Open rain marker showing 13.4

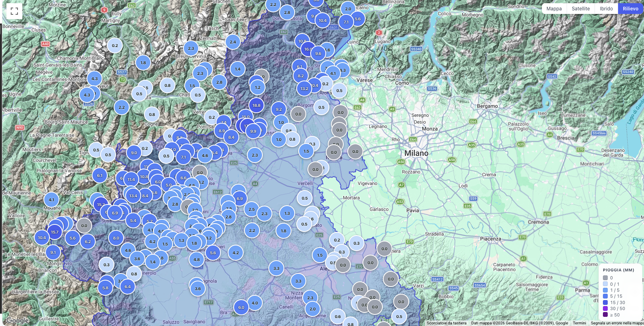[x=133, y=196]
